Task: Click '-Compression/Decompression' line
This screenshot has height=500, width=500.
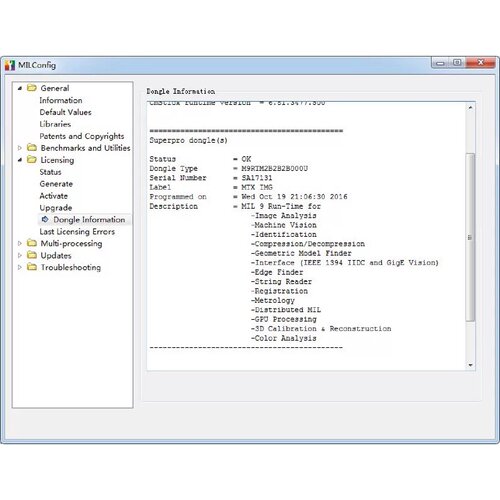Action: [308, 244]
